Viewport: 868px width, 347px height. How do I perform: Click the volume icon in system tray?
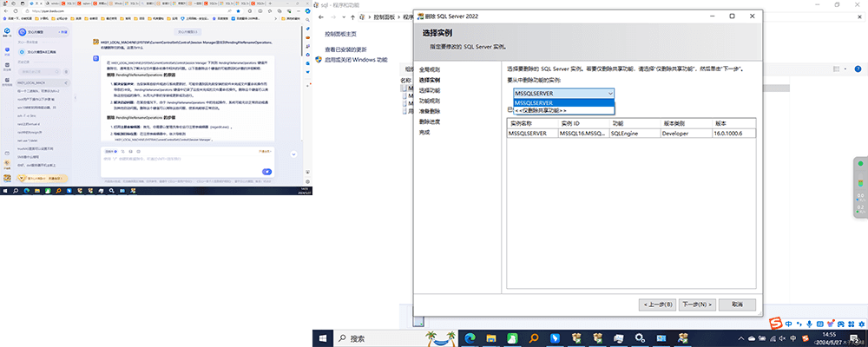[782, 338]
